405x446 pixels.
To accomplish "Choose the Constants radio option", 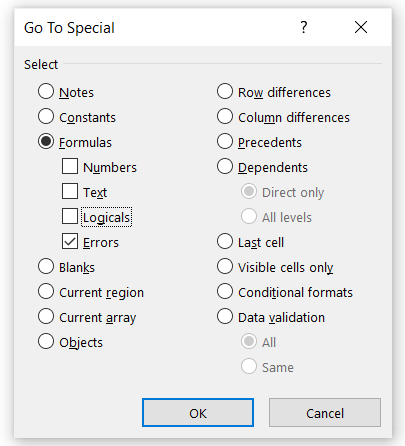I will pos(46,116).
